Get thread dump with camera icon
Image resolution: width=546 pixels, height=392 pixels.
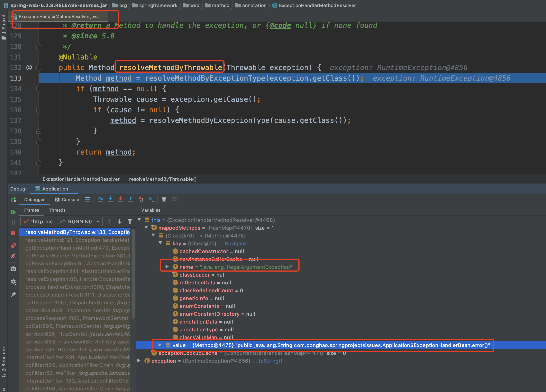13,269
